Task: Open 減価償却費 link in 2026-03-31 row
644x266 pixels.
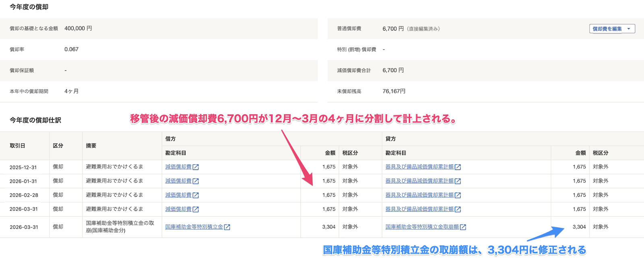Action: click(x=178, y=209)
